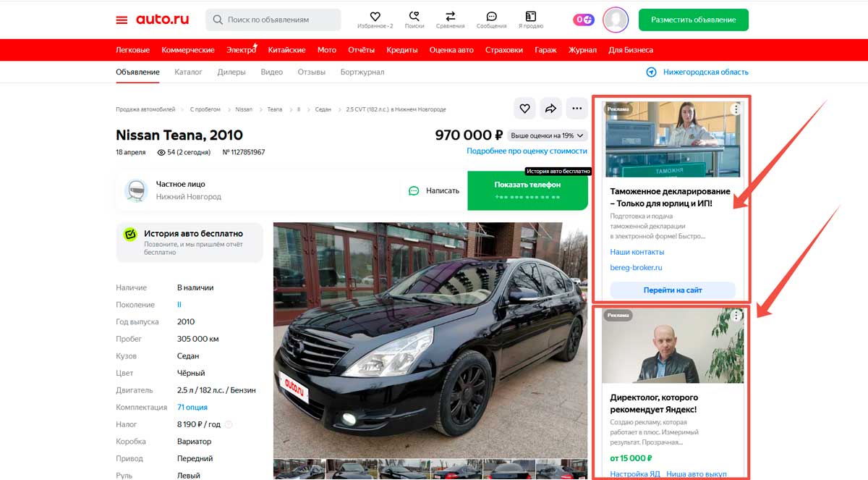Open saved Поиски in header

[414, 20]
